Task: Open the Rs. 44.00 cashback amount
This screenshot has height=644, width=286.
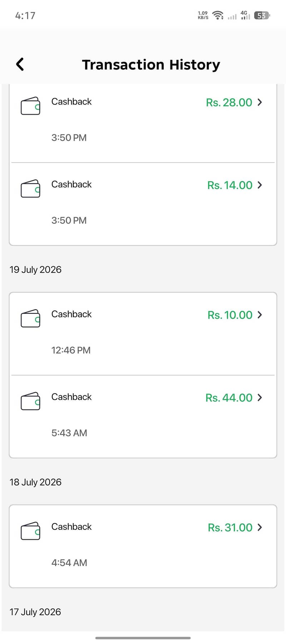Action: coord(229,398)
